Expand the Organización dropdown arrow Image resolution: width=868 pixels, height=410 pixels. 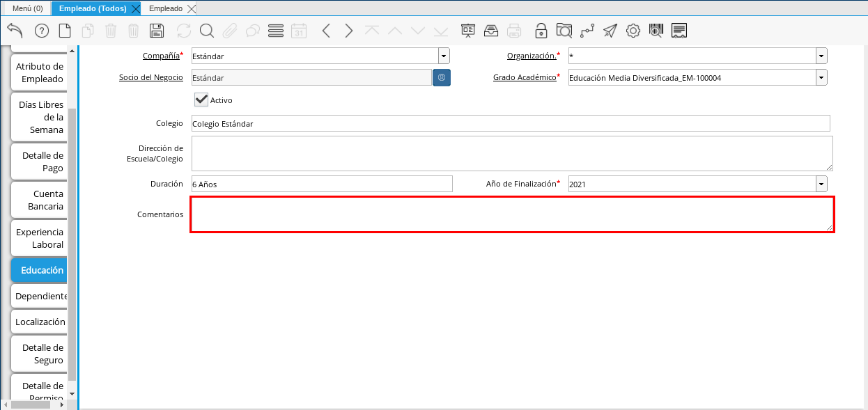point(821,56)
